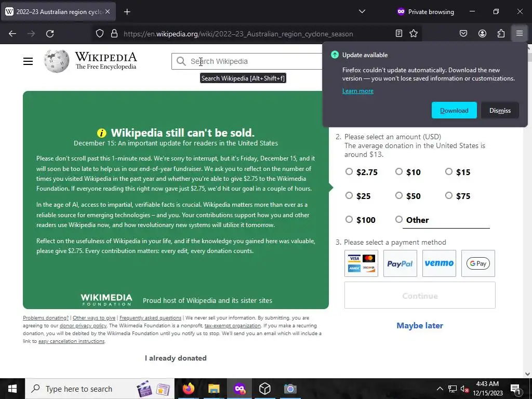Go back with the browser back arrow

pyautogui.click(x=12, y=34)
